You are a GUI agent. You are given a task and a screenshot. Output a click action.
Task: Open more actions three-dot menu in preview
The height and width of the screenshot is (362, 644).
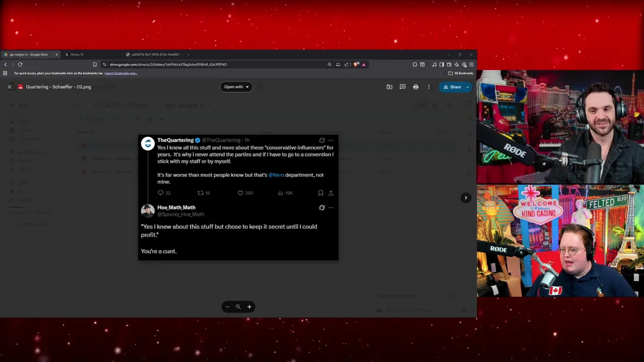[429, 87]
